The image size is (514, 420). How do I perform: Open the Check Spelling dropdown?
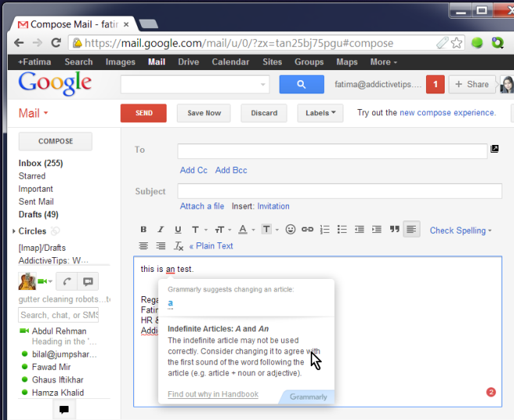(x=460, y=231)
